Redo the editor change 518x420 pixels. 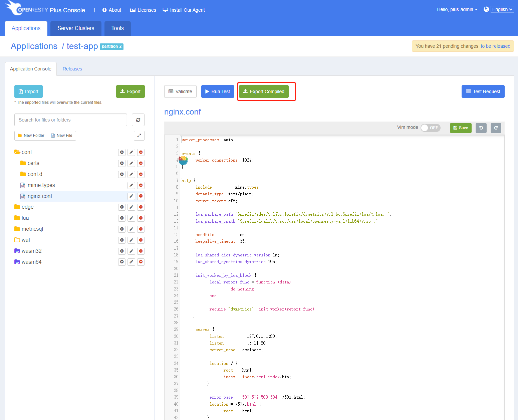click(x=496, y=128)
